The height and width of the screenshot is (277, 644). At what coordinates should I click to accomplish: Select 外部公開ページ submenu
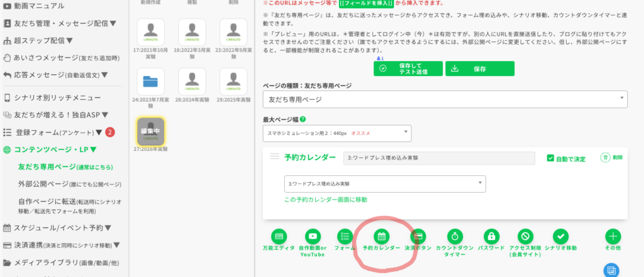pyautogui.click(x=70, y=184)
